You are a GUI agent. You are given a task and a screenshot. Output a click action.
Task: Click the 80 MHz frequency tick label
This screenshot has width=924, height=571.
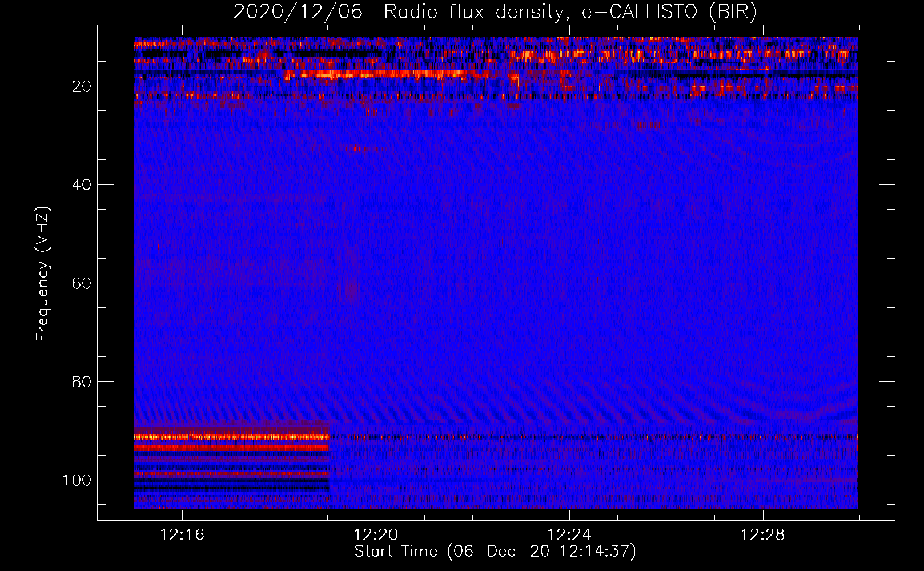click(x=82, y=382)
